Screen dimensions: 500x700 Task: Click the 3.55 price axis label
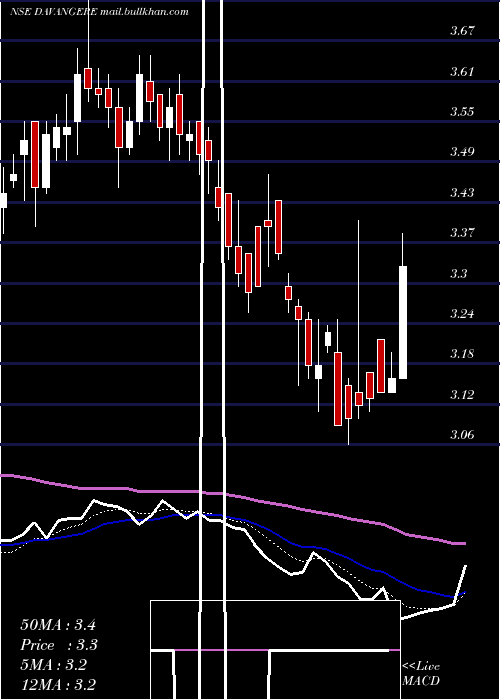(462, 112)
